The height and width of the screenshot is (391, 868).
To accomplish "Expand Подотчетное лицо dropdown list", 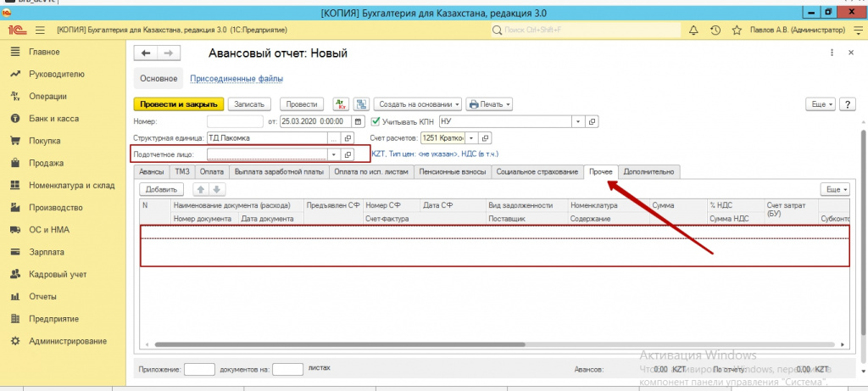I will click(333, 154).
